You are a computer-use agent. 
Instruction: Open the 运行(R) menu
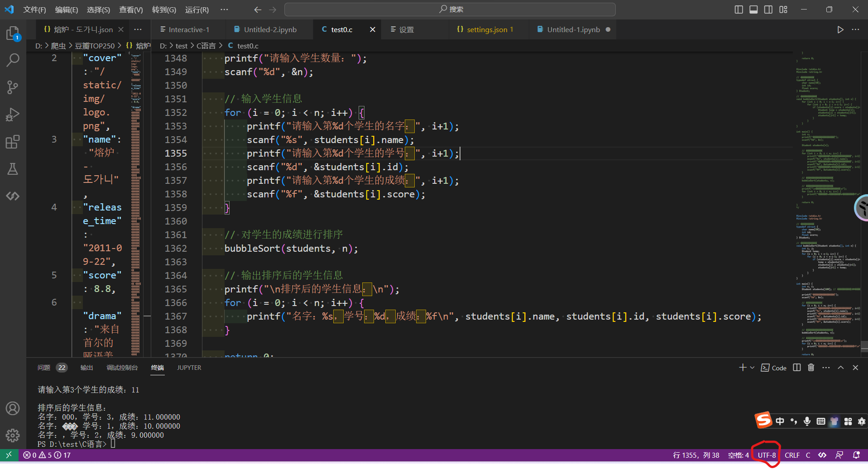coord(197,10)
